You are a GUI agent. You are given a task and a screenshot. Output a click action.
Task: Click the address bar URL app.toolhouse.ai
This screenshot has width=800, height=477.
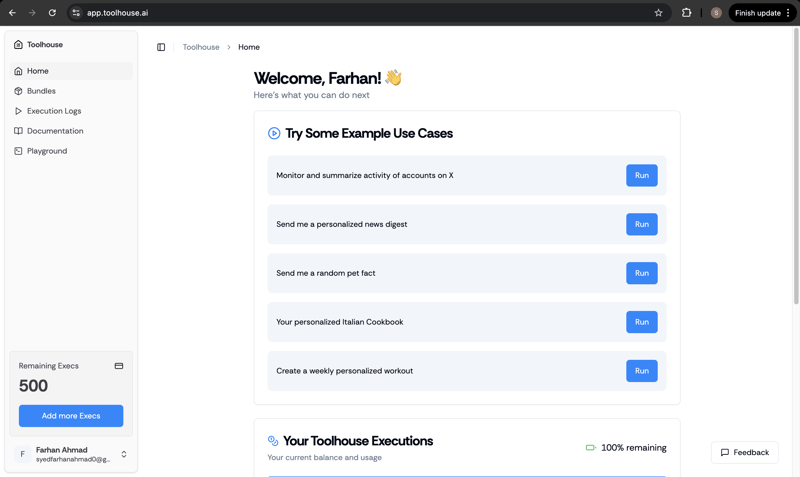click(117, 13)
